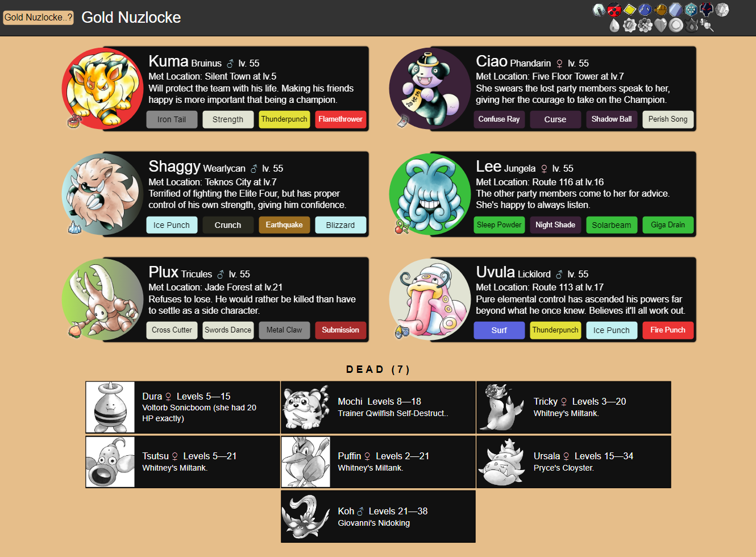Click the brown fist Storm Badge
The image size is (756, 557).
[x=660, y=10]
